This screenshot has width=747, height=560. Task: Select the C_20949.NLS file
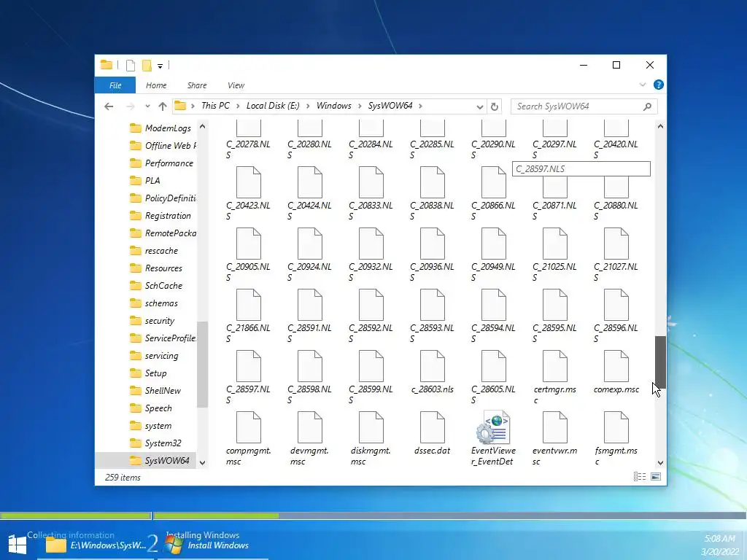(494, 254)
